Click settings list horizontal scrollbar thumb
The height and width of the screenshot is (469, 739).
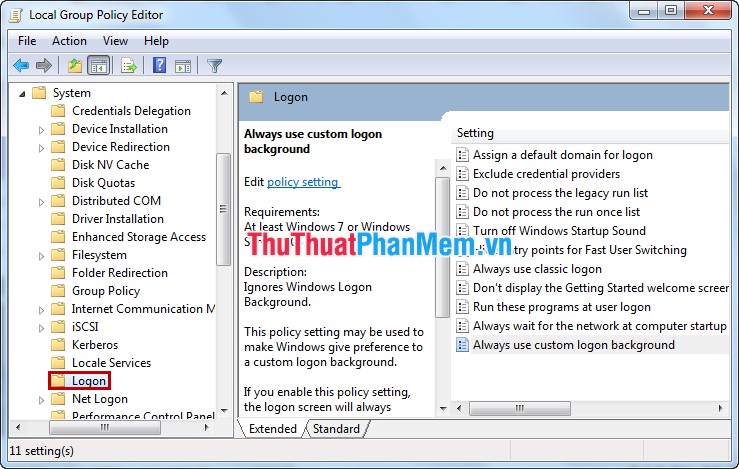click(520, 408)
